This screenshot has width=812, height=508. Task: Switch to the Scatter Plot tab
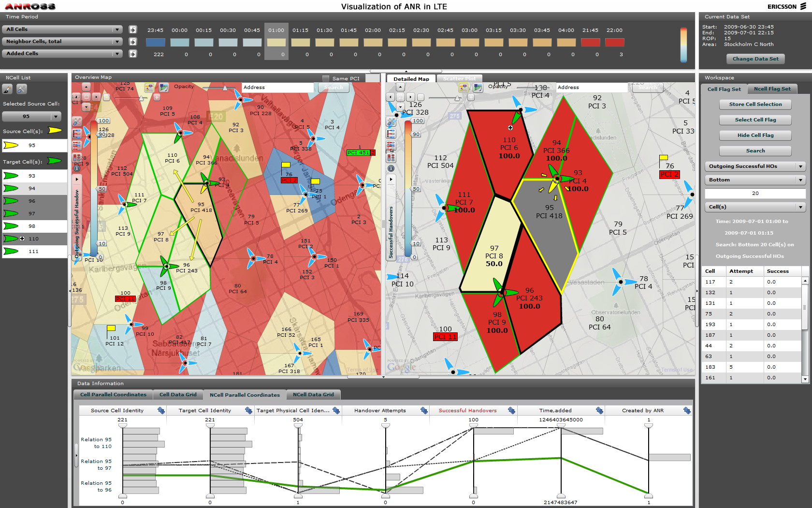click(x=459, y=78)
